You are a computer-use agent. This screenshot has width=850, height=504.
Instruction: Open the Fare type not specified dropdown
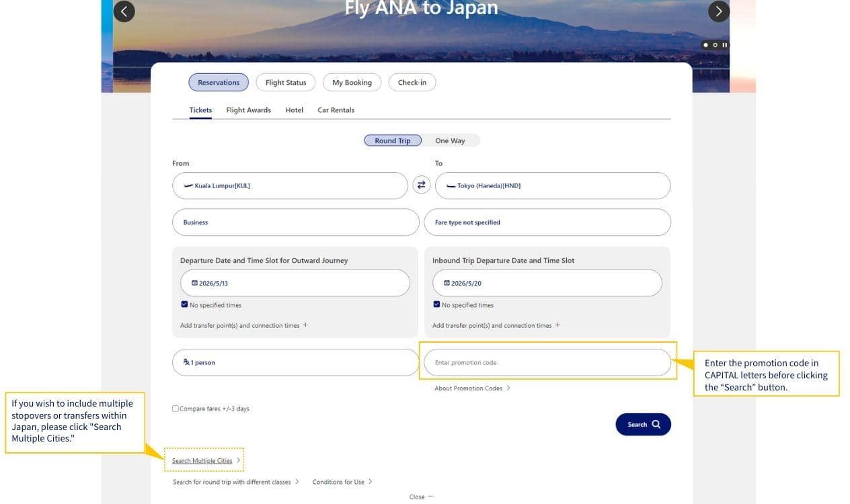(547, 222)
